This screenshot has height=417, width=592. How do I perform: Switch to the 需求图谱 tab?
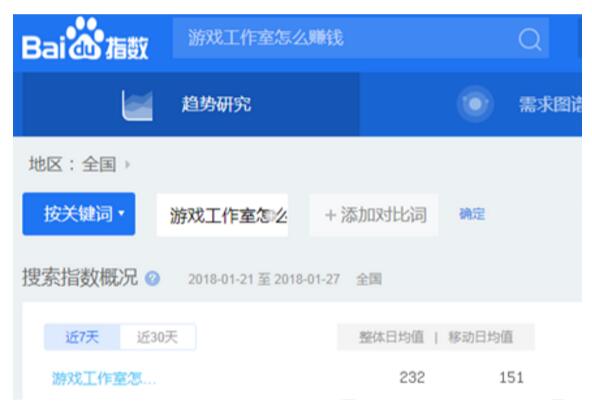[549, 104]
